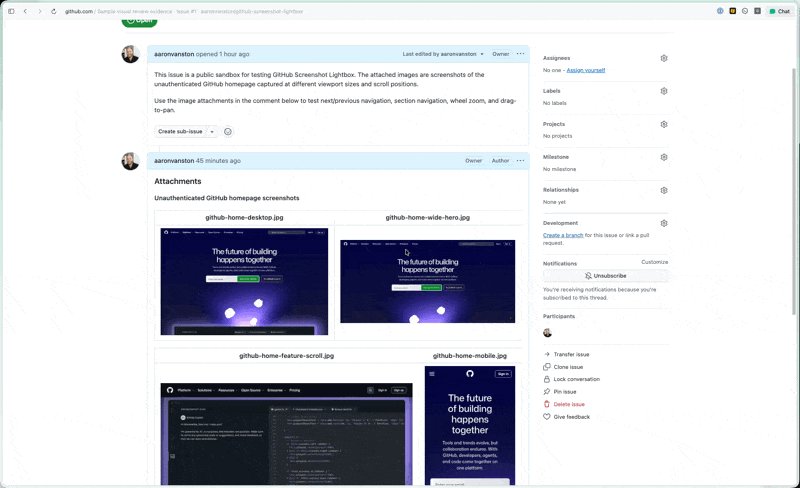This screenshot has height=488, width=800.
Task: Click the Assign yourself link
Action: [x=586, y=70]
